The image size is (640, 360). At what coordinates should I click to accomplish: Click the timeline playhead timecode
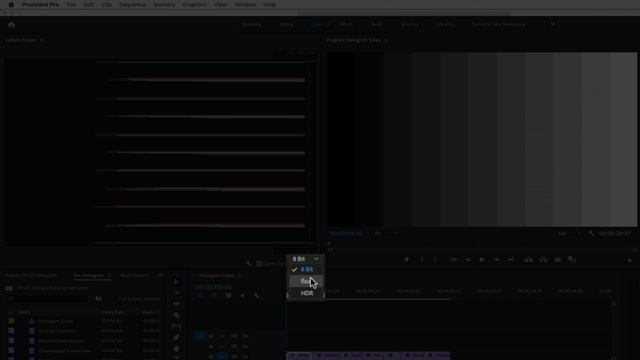click(213, 287)
